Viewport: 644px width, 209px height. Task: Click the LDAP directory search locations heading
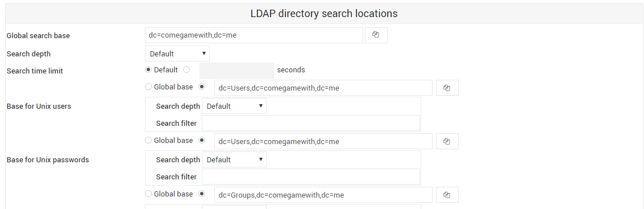(x=324, y=14)
